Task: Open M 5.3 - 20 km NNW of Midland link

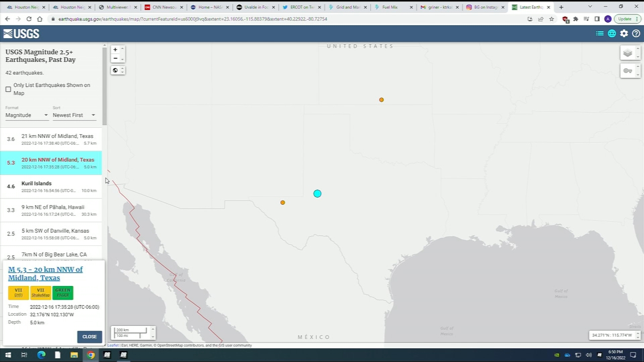Action: pyautogui.click(x=45, y=274)
